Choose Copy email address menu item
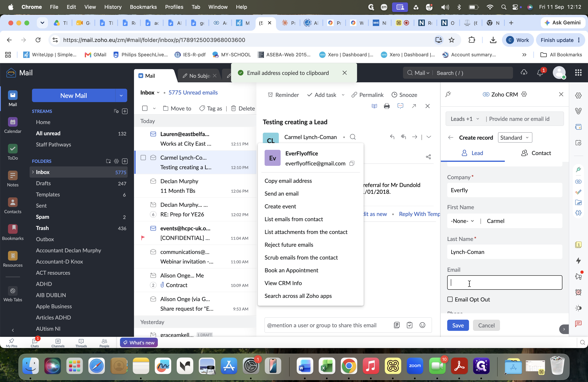Screen dimensions: 588x382 pyautogui.click(x=288, y=181)
